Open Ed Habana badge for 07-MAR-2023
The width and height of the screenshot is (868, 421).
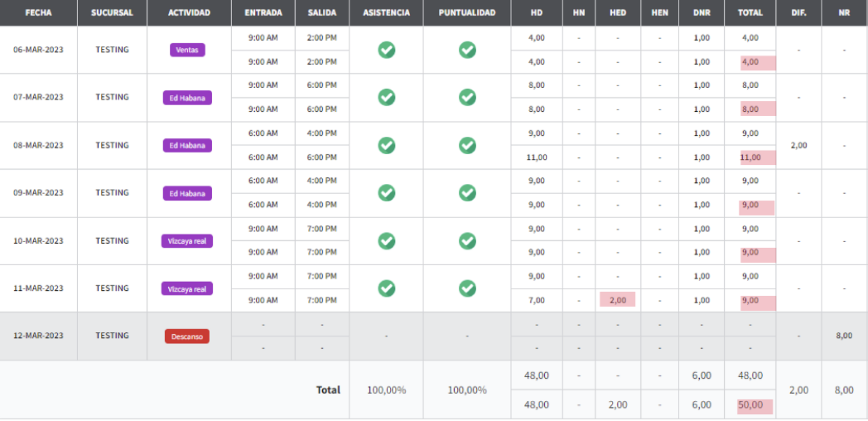(x=187, y=98)
